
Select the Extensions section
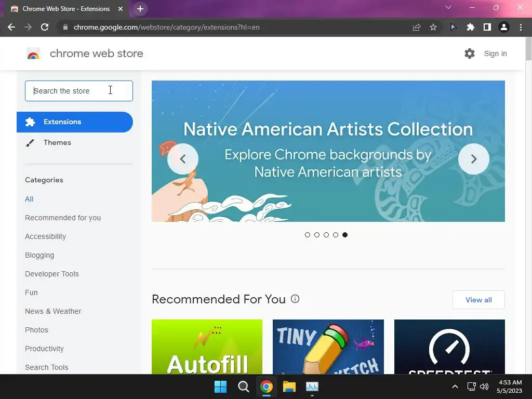coord(75,122)
